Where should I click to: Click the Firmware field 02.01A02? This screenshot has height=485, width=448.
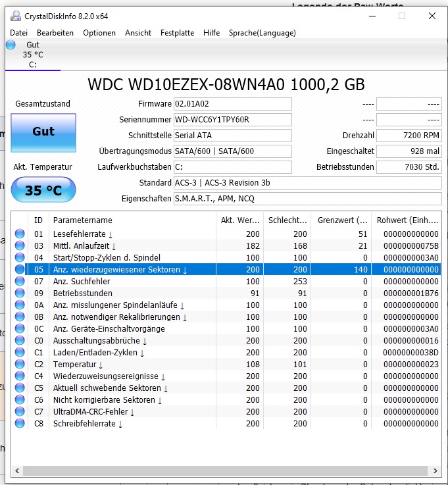click(x=232, y=104)
